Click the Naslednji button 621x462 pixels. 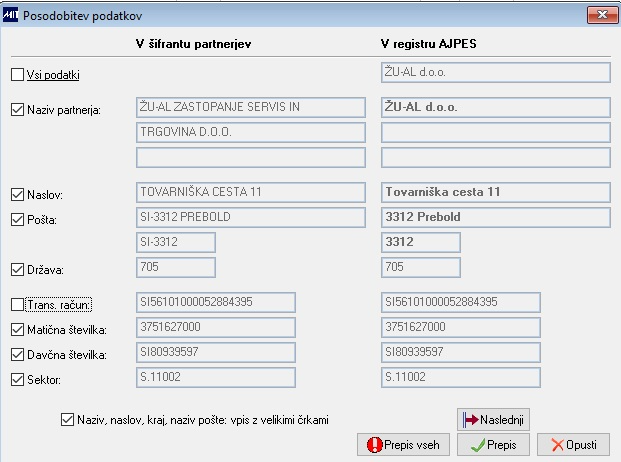493,420
